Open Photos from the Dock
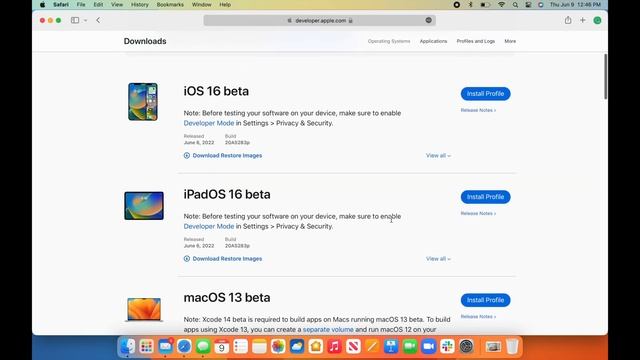 coord(278,347)
